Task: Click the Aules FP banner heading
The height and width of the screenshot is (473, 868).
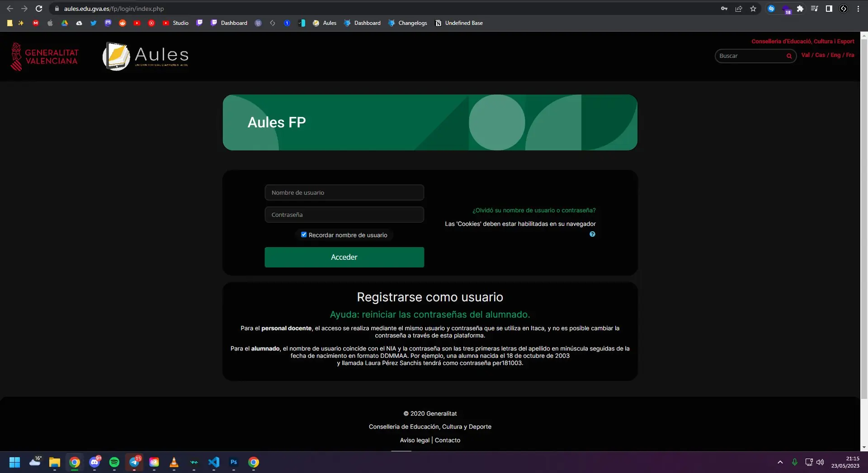Action: pyautogui.click(x=277, y=122)
